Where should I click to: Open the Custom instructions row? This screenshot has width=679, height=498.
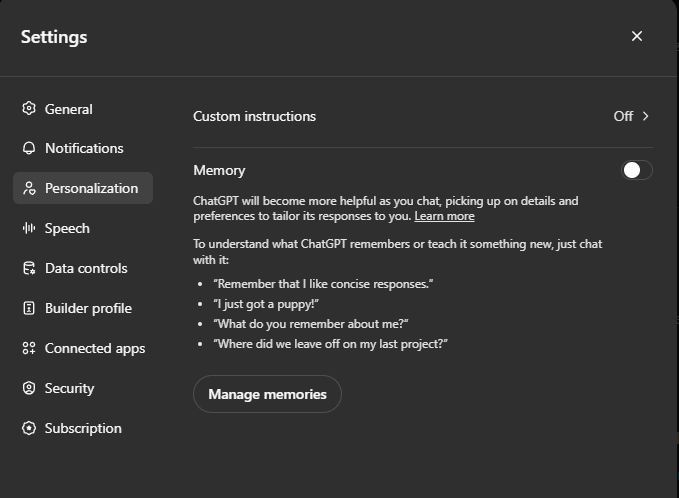254,116
